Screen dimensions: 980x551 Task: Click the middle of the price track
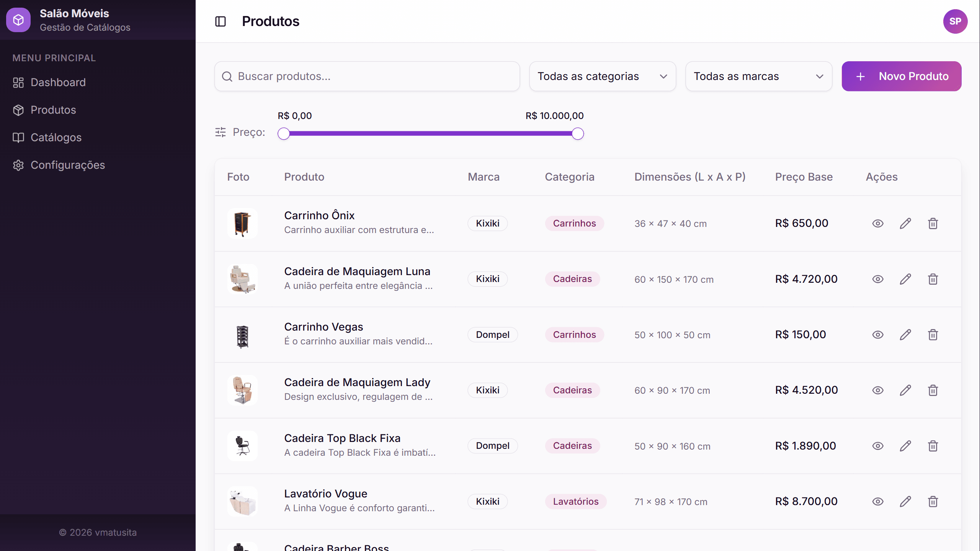431,134
